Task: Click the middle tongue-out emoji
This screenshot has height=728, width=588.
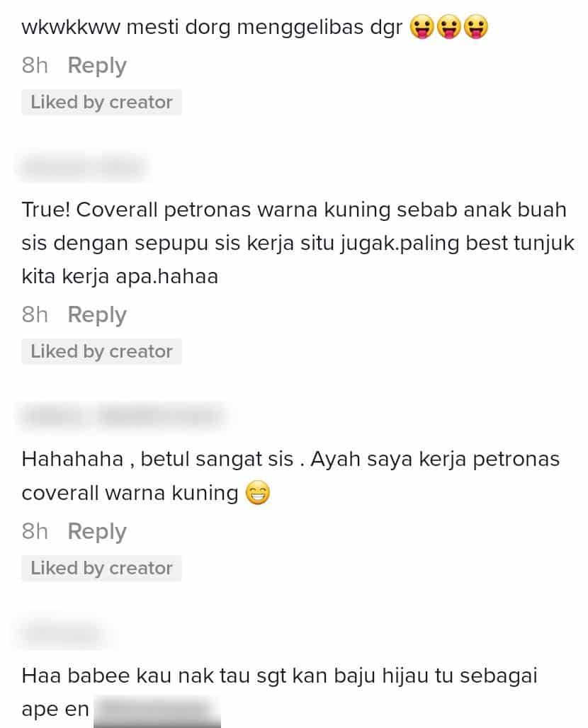Action: [x=448, y=26]
